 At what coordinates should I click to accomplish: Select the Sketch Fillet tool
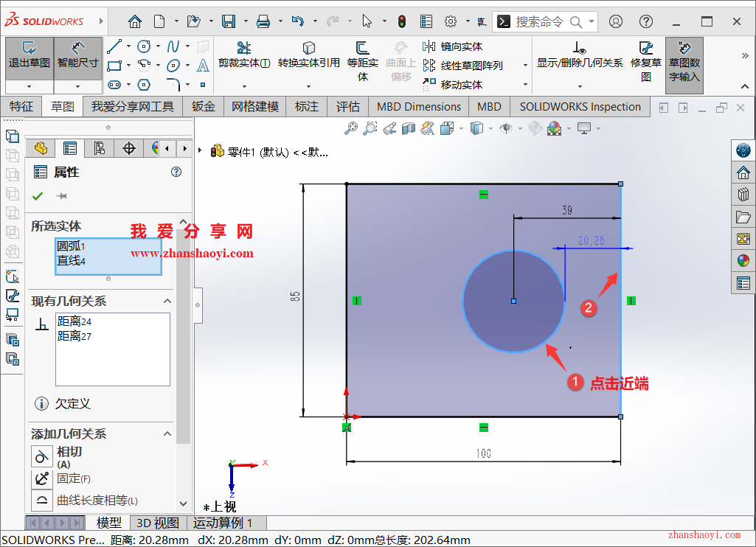click(173, 85)
